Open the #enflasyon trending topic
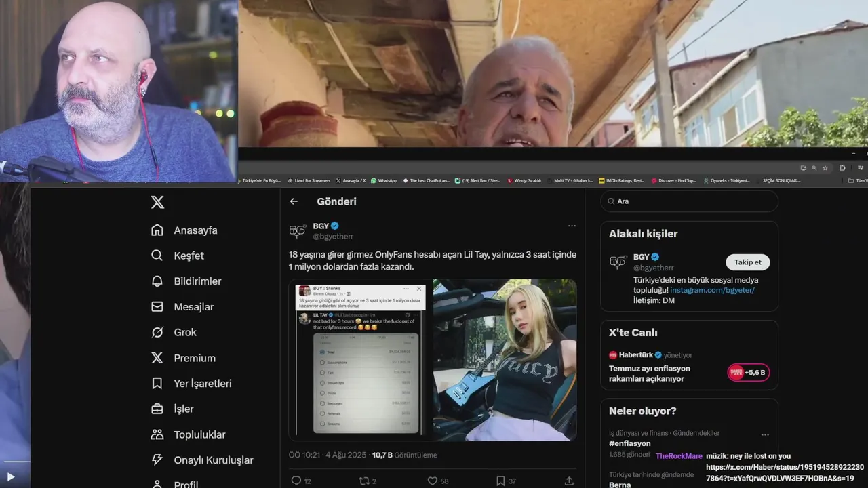Image resolution: width=868 pixels, height=488 pixels. [630, 443]
